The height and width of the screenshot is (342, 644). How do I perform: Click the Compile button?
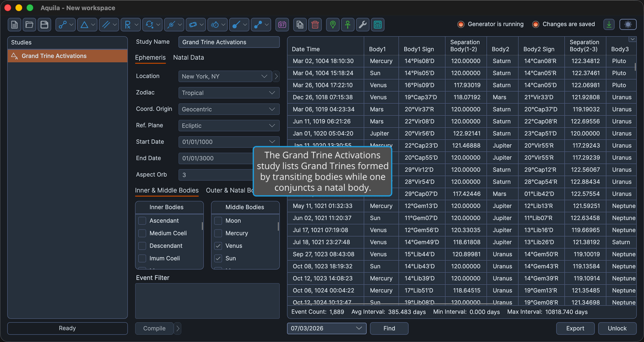coord(154,328)
